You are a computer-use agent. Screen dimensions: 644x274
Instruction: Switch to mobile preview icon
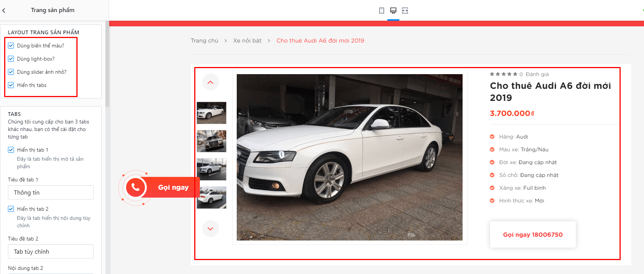(x=382, y=11)
